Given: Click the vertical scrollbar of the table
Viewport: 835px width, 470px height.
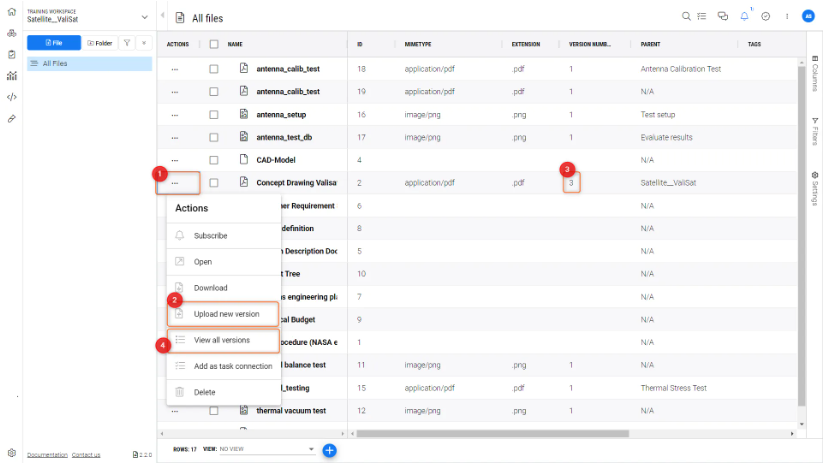Looking at the screenshot, I should click(801, 236).
